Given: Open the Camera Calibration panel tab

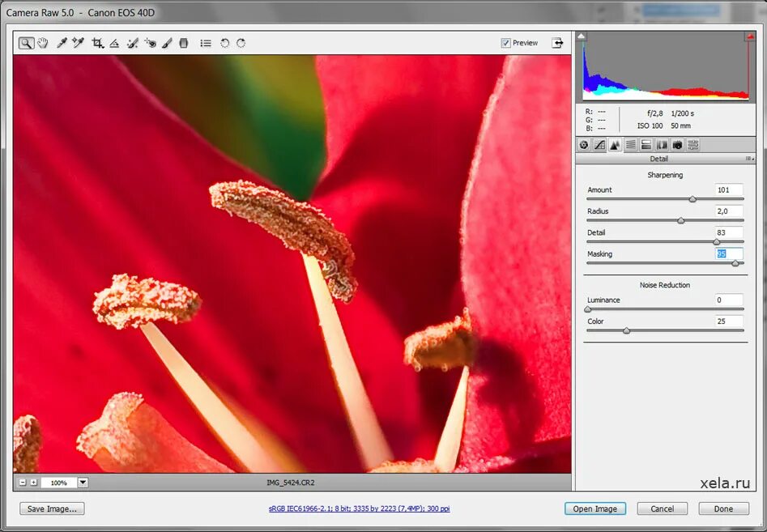Looking at the screenshot, I should click(x=677, y=145).
